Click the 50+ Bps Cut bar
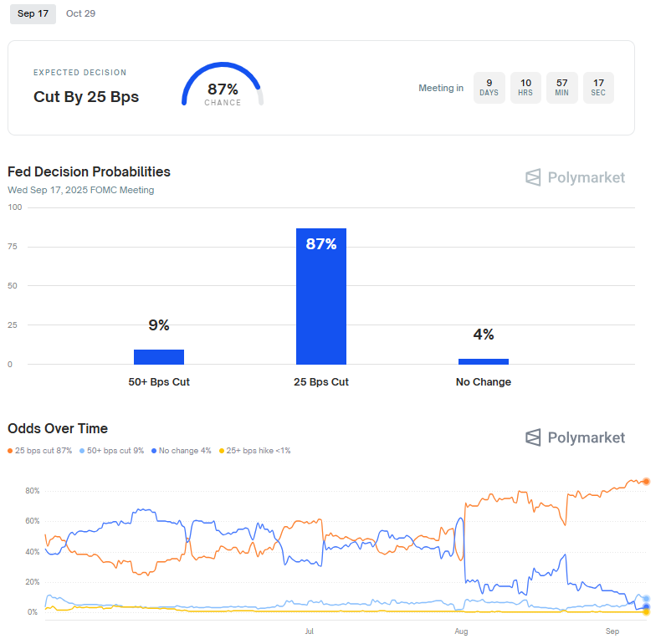Viewport: 666px width, 644px height. point(159,357)
